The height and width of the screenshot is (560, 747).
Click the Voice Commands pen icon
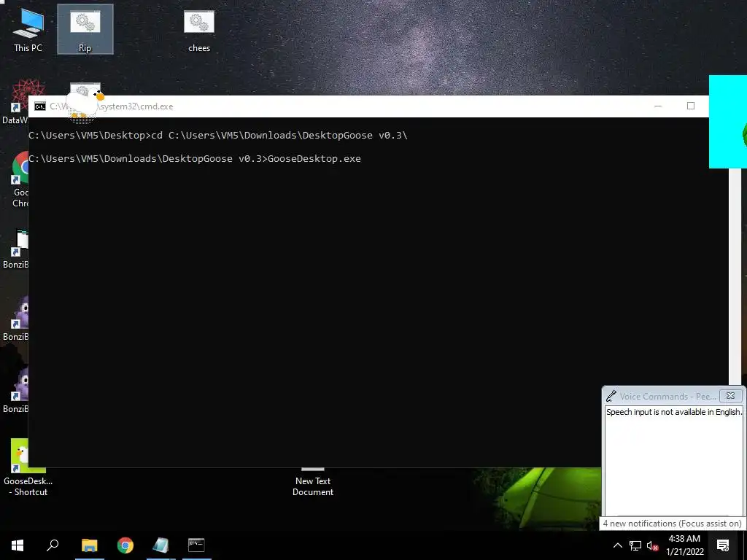611,396
